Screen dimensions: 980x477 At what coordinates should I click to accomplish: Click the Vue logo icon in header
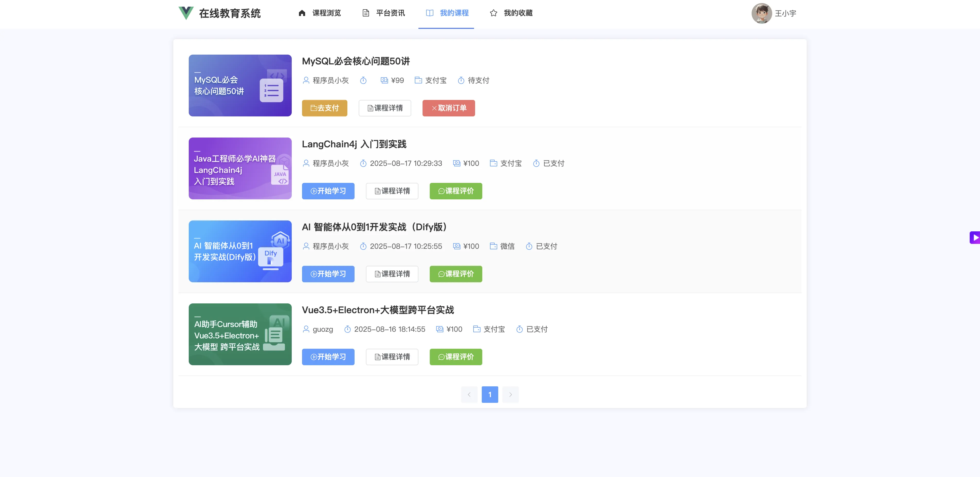click(x=186, y=13)
